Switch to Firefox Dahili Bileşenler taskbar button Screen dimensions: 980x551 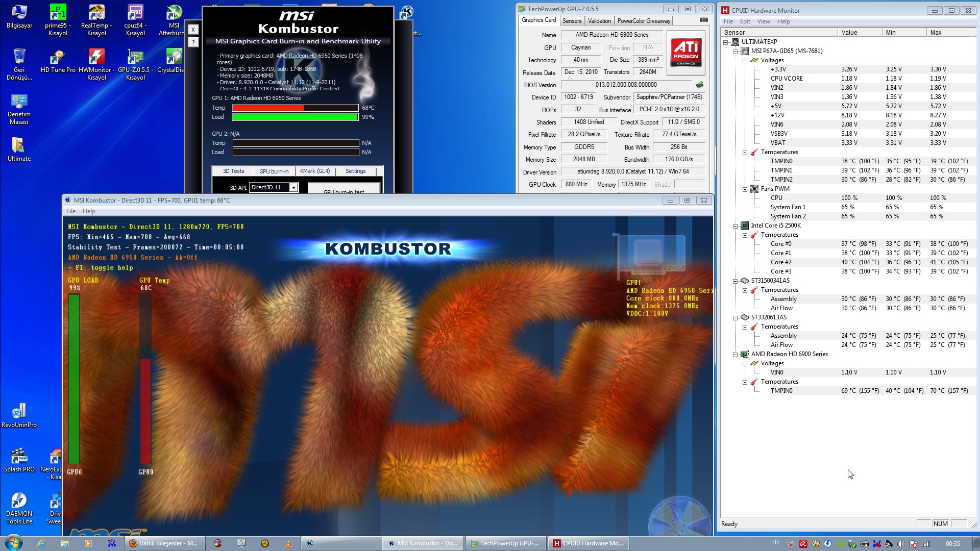pos(164,543)
